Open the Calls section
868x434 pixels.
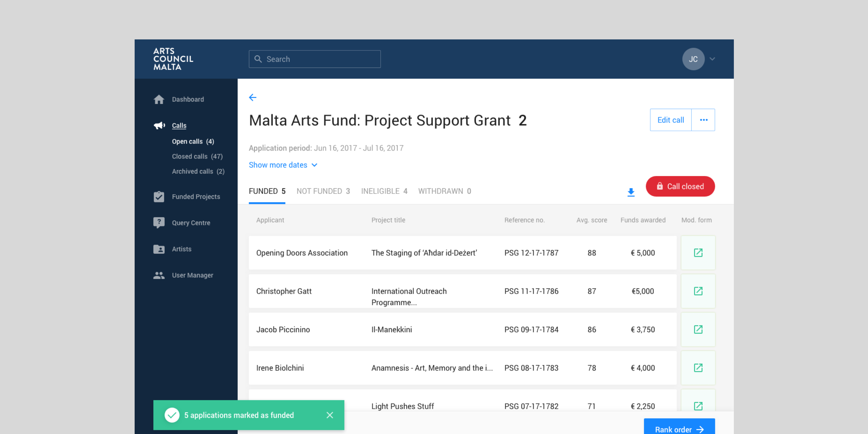coord(179,126)
